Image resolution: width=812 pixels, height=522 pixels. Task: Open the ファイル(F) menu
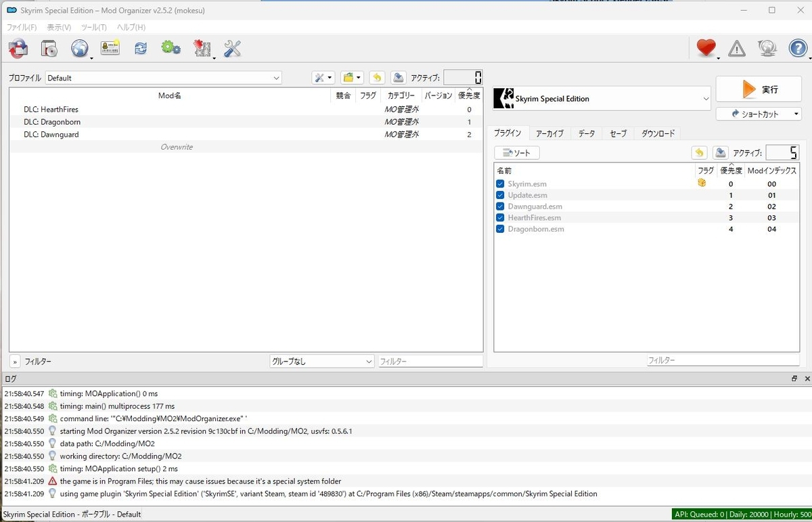click(22, 27)
